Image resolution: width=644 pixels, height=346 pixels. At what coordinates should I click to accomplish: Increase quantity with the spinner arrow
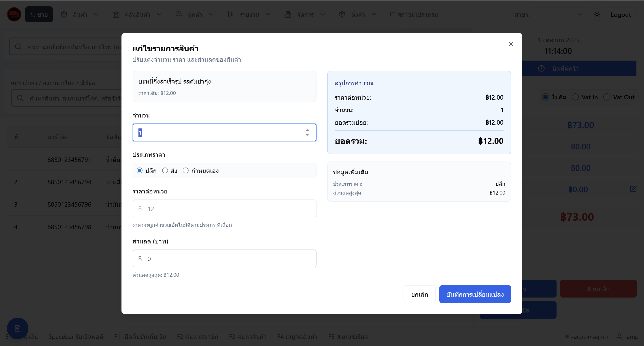tap(307, 130)
